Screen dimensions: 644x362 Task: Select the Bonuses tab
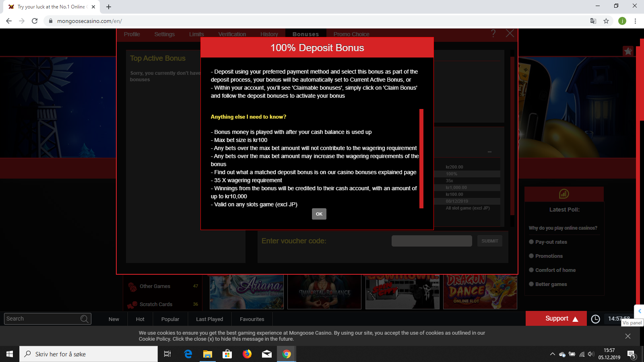pos(305,34)
